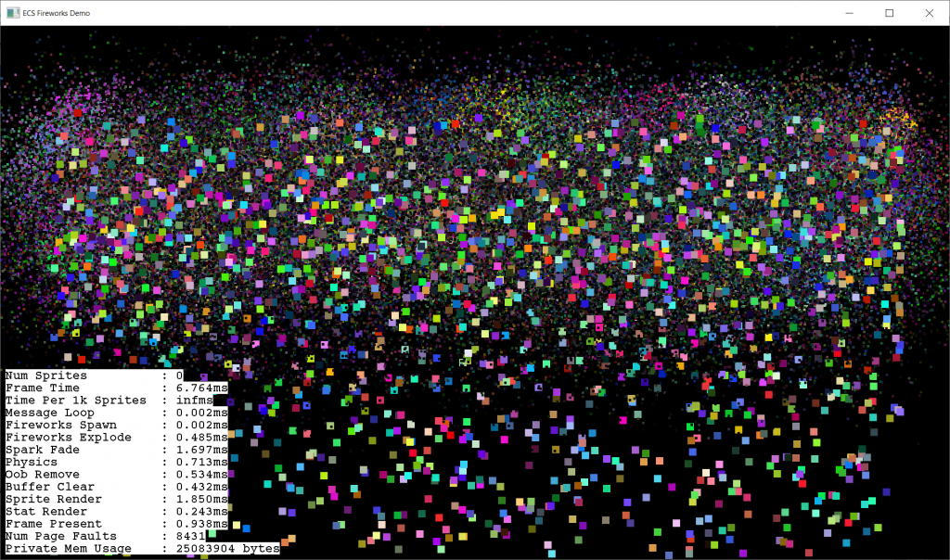This screenshot has height=560, width=950.
Task: Select the Num Page Faults line
Action: [106, 536]
